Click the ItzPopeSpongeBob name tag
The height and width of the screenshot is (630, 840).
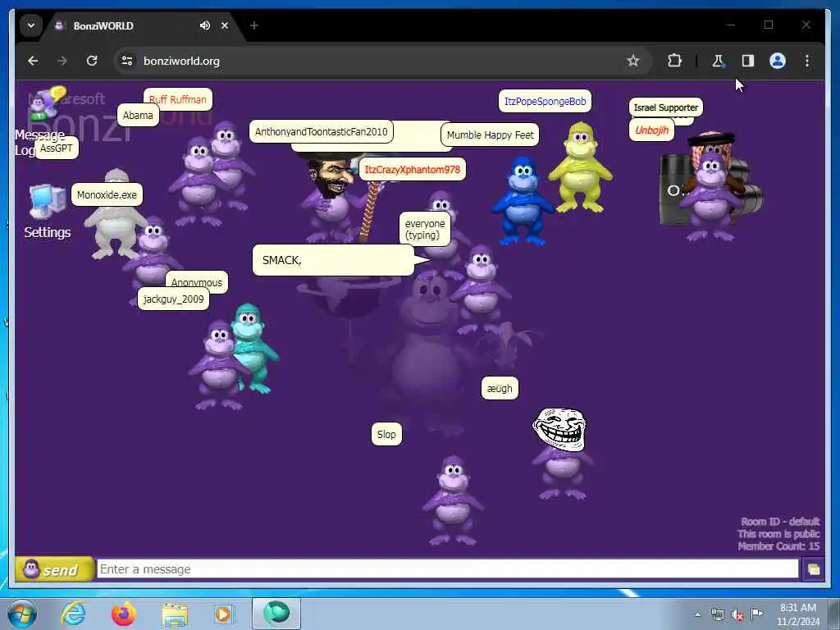(545, 101)
